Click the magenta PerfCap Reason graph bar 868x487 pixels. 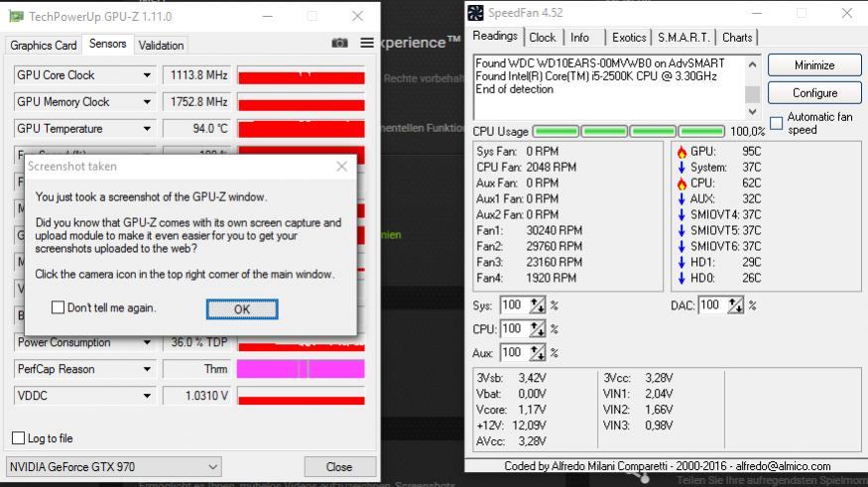[x=302, y=369]
